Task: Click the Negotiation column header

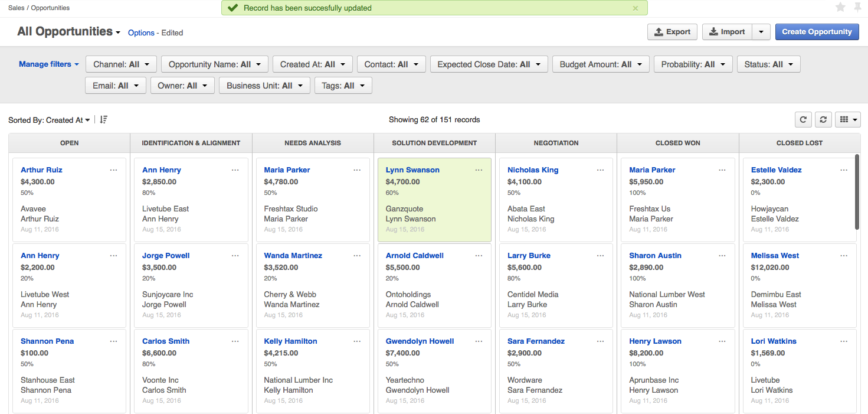Action: pos(556,143)
